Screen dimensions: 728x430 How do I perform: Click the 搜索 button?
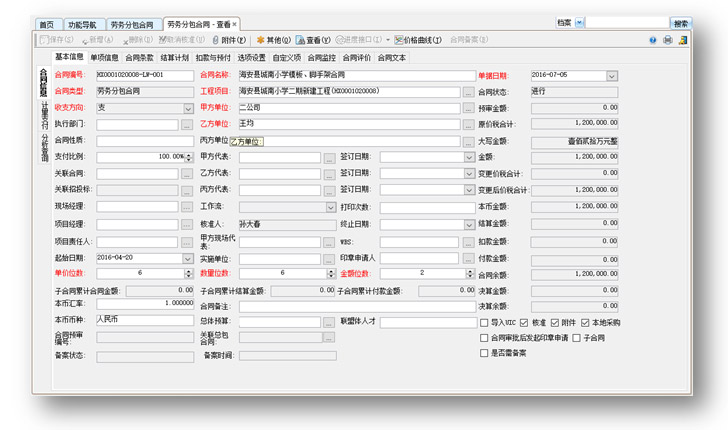681,23
